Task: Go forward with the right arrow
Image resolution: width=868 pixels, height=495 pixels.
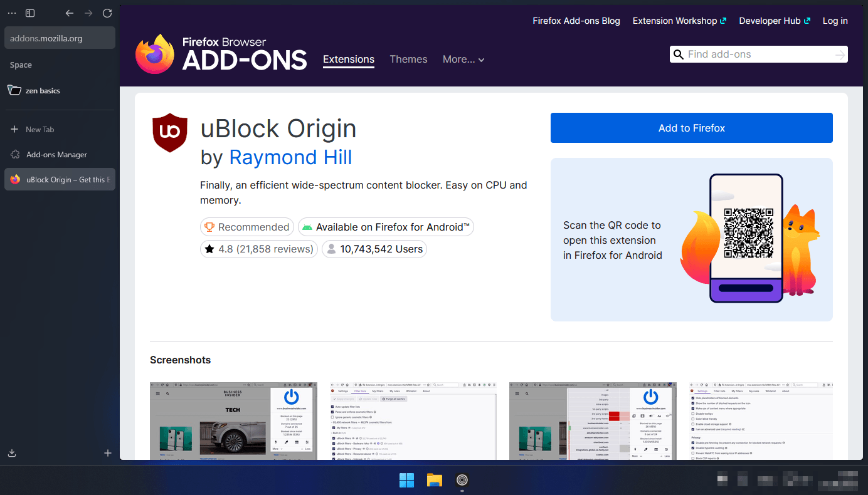Action: [88, 13]
